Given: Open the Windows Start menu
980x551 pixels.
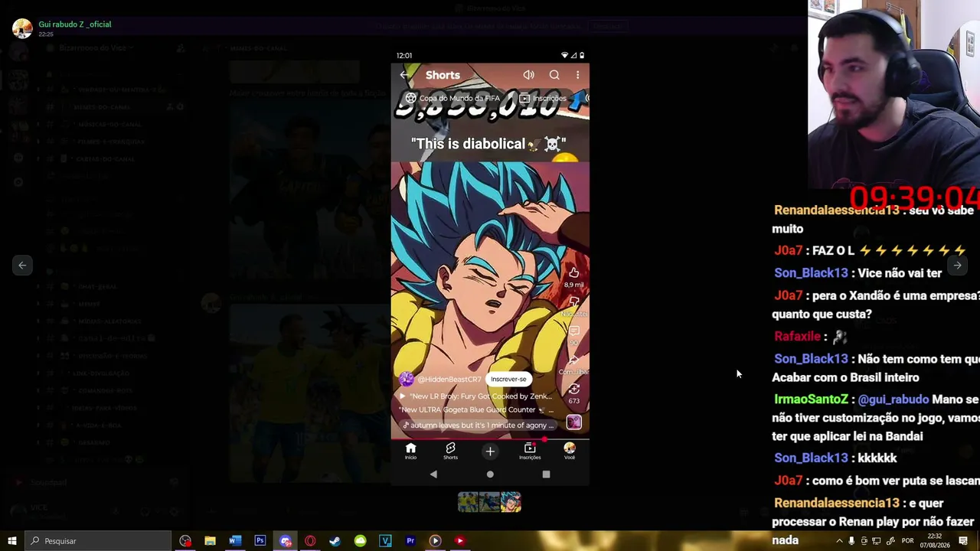Looking at the screenshot, I should tap(12, 541).
